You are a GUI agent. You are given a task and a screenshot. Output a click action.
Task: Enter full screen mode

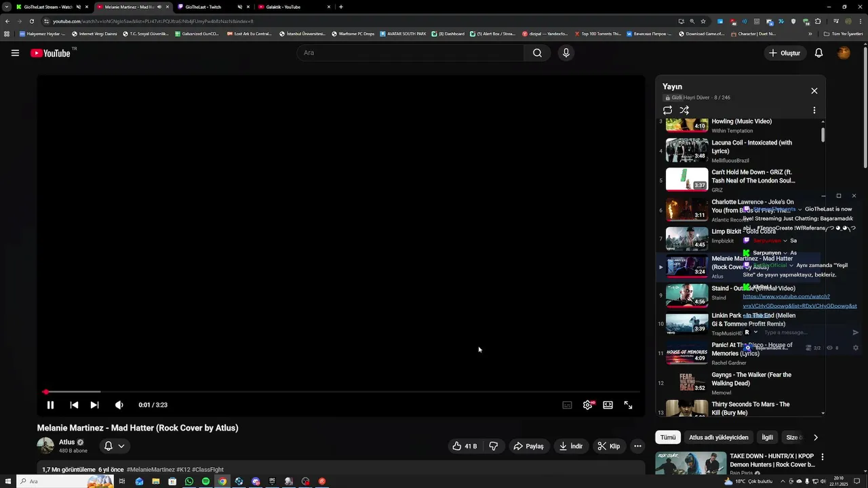(x=628, y=405)
